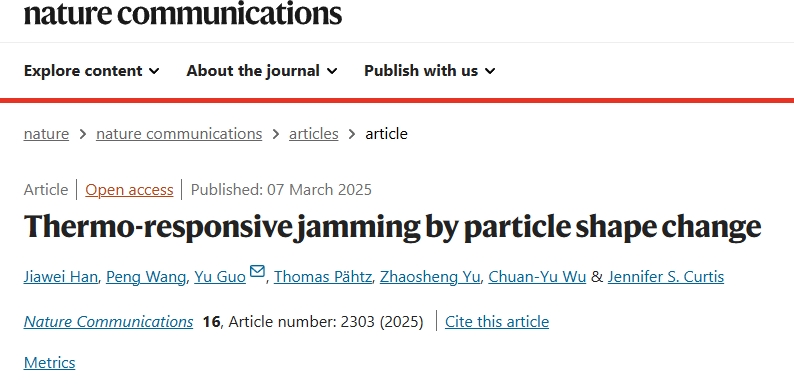Navigate to the articles breadcrumb
Viewport: 794px width, 389px height.
point(313,134)
